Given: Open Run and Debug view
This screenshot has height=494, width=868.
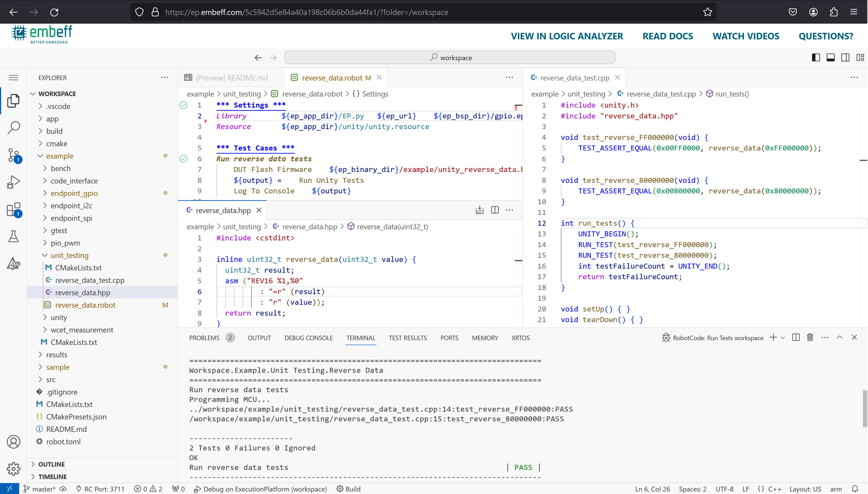Looking at the screenshot, I should click(14, 182).
